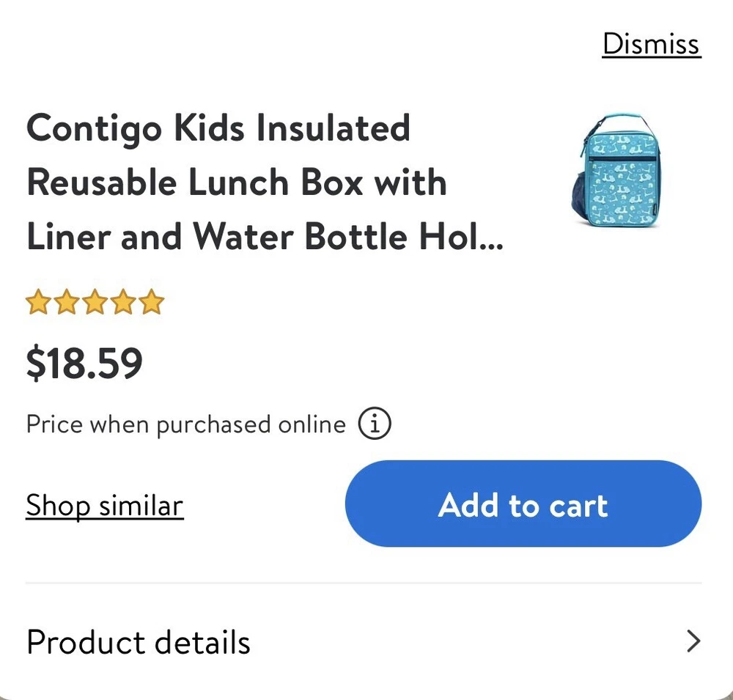
Task: Open the blue lunch box product thumbnail
Action: (x=614, y=174)
